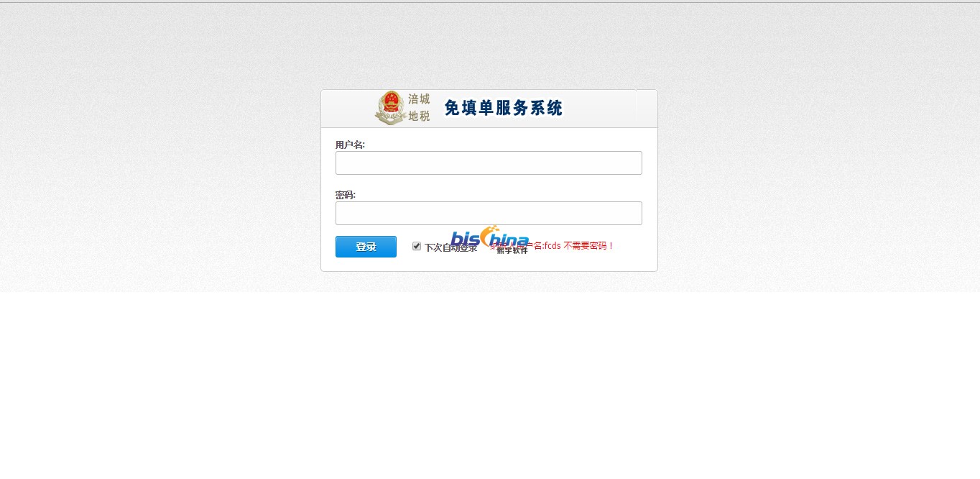Focus the 用户名 username input field
The height and width of the screenshot is (479, 980).
pos(489,163)
